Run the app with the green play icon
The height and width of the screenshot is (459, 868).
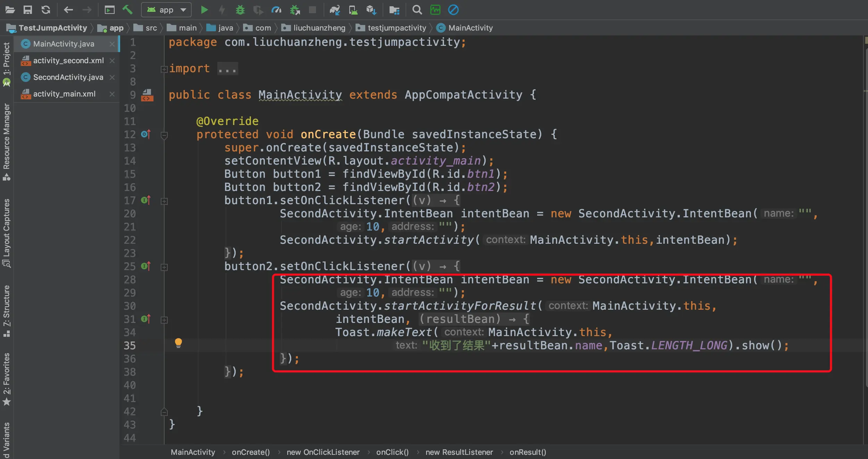pyautogui.click(x=204, y=10)
